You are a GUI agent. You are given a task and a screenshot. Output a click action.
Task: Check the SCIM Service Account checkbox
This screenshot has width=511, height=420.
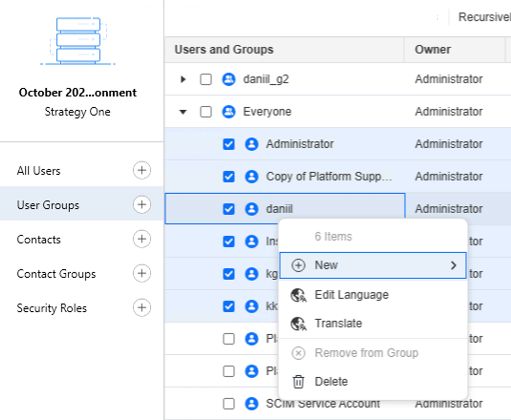(229, 403)
